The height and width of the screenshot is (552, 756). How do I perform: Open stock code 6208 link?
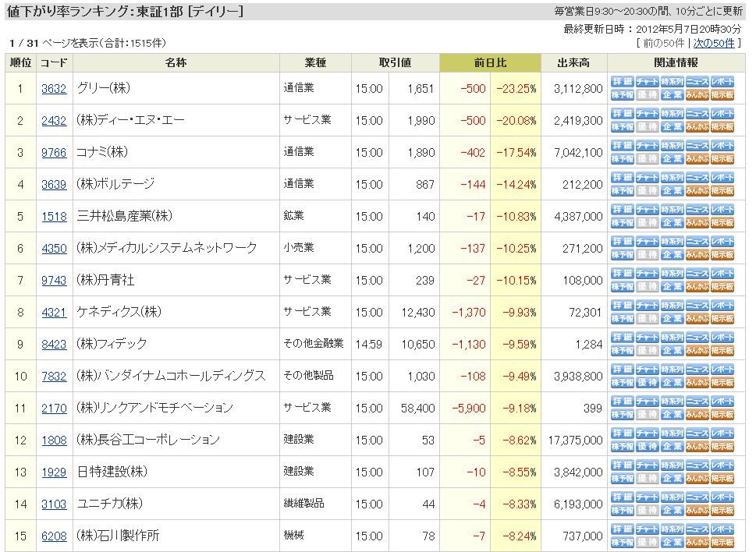point(54,536)
